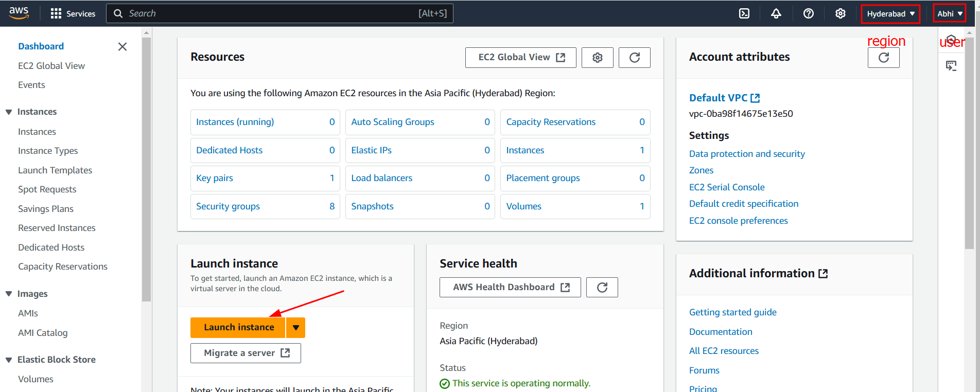Open Load balancers resource link
This screenshot has width=980, height=392.
tap(382, 178)
